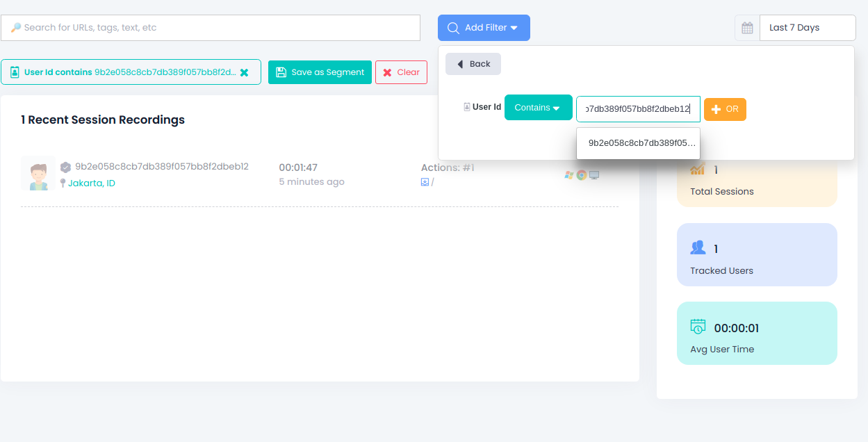Click the desktop device icon on the session row
Image resolution: width=868 pixels, height=442 pixels.
(594, 175)
